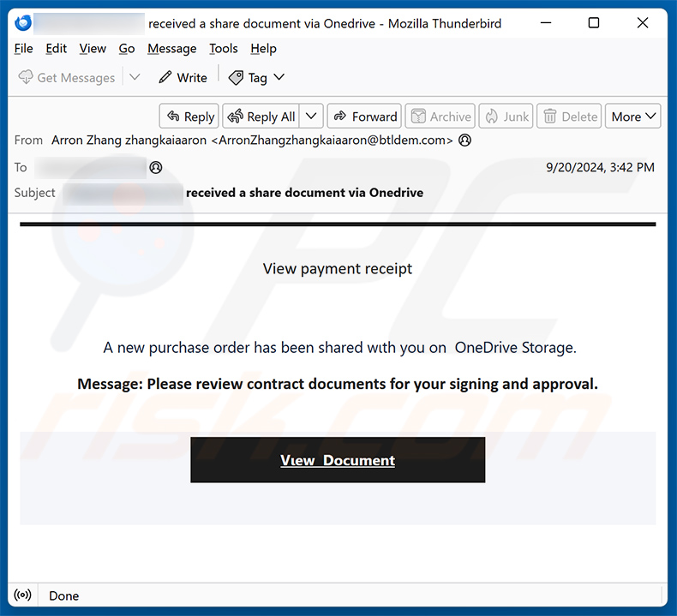The width and height of the screenshot is (677, 616).
Task: Archive this message
Action: (x=440, y=117)
